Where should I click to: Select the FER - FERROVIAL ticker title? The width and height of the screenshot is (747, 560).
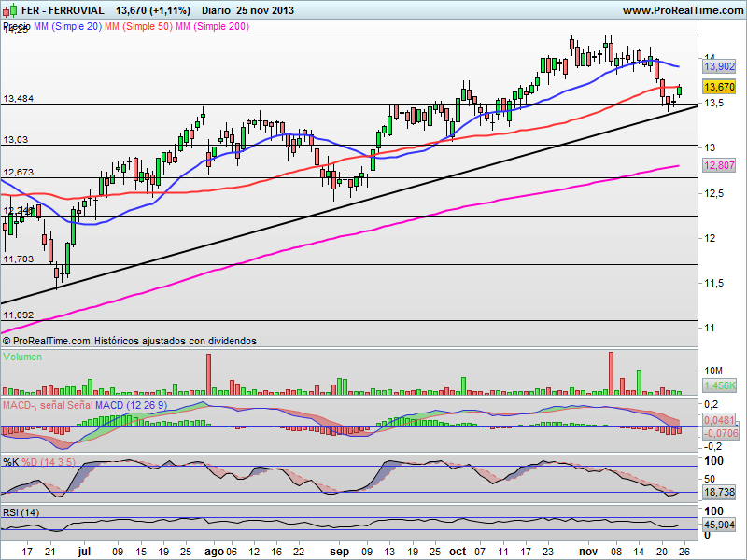point(63,10)
